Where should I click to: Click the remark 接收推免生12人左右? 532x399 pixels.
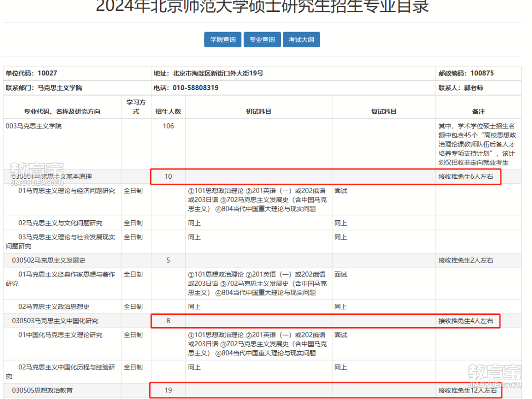tap(467, 390)
